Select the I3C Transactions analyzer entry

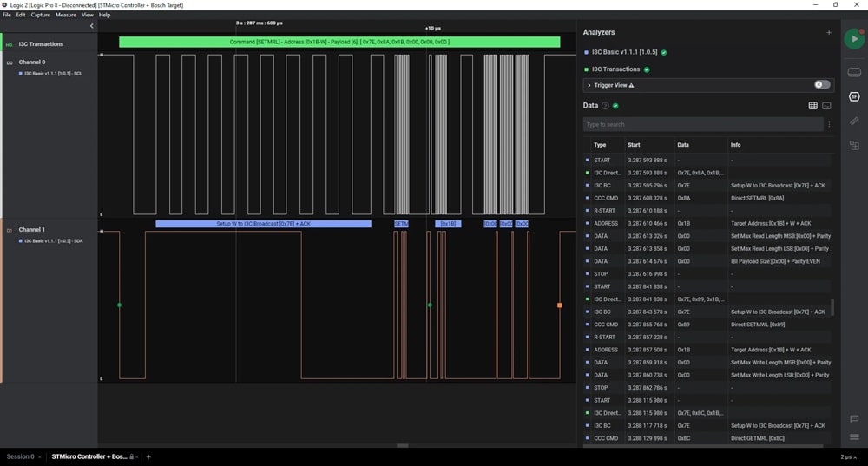point(615,69)
